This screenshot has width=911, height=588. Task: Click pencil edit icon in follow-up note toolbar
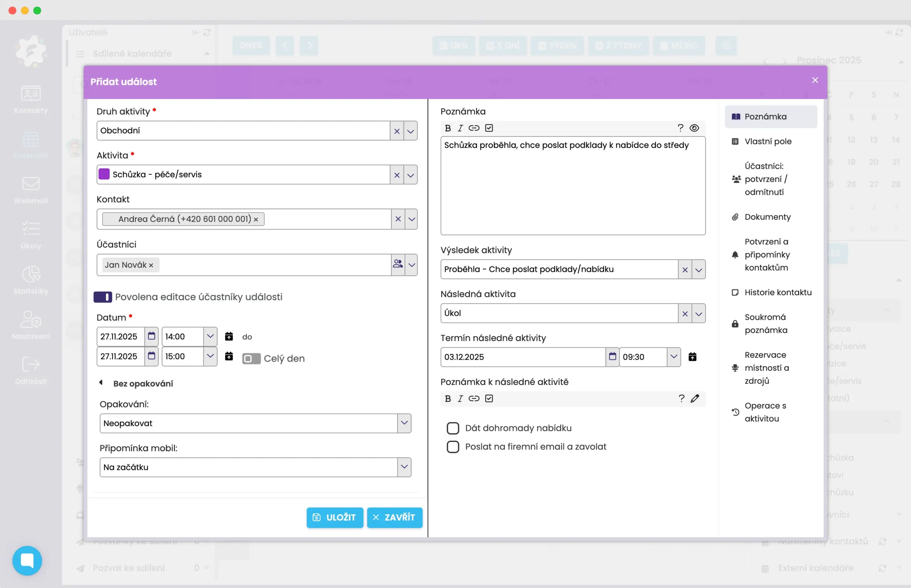(x=695, y=399)
